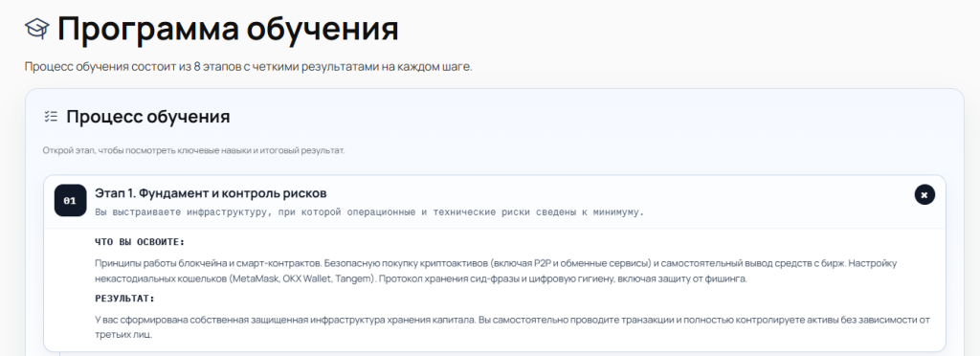
Task: Click the ЧТО ВЫ ОСВОИТЕ: label
Action: pyautogui.click(x=140, y=242)
